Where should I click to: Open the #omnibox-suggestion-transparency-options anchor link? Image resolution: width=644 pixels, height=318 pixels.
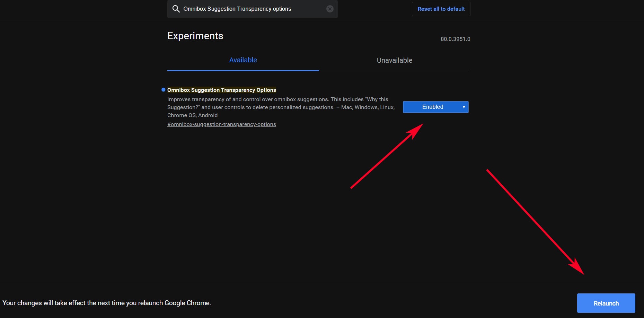221,124
